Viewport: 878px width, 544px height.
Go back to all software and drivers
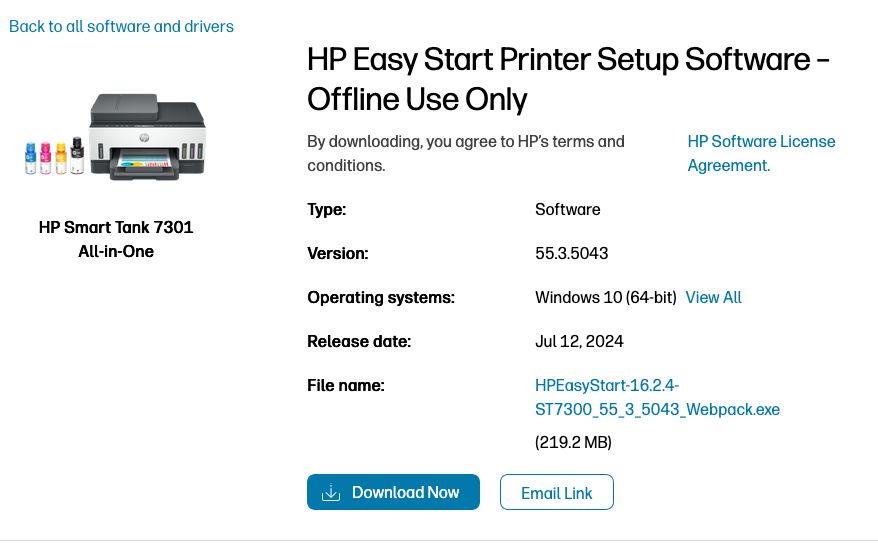click(x=121, y=26)
